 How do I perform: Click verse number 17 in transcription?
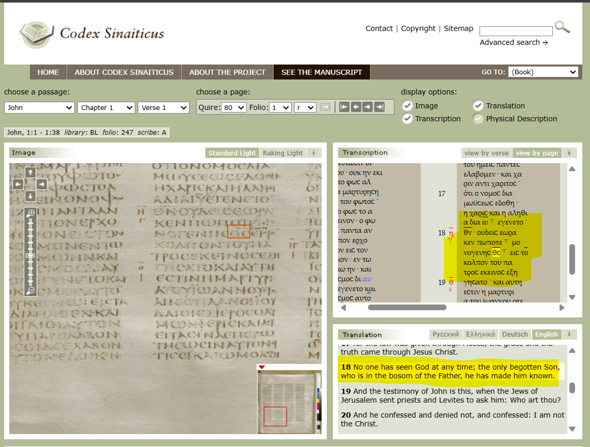[x=442, y=194]
